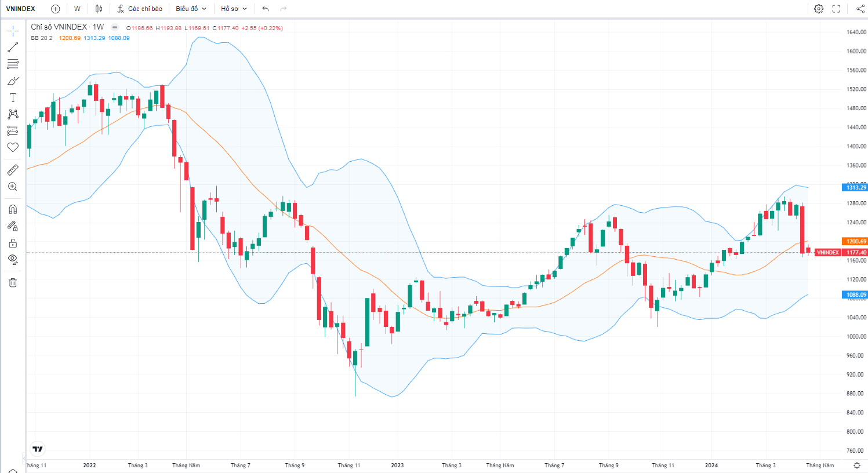Select the crosshair cursor tool
Image resolution: width=868 pixels, height=473 pixels.
(x=13, y=31)
